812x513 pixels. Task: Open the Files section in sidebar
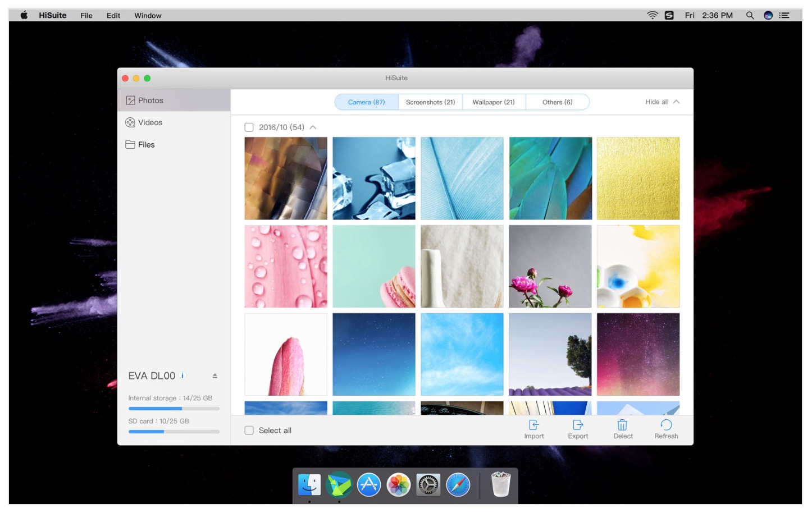click(x=174, y=145)
